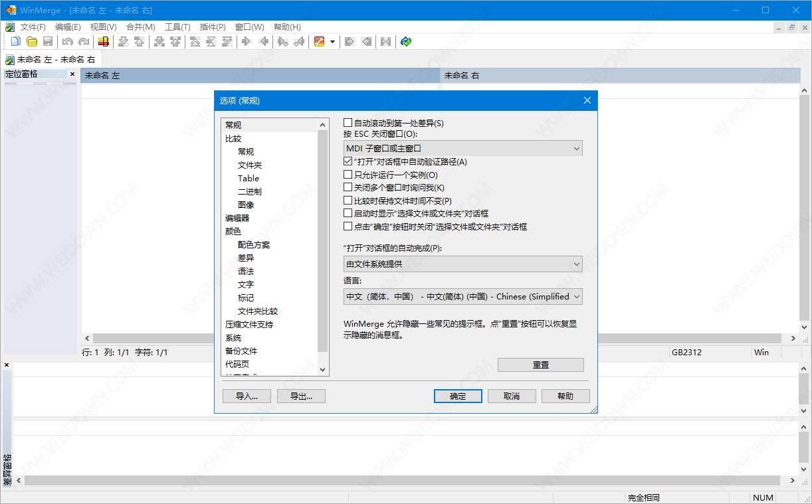Open the 合并(M) menu
The image size is (812, 504).
[x=140, y=27]
